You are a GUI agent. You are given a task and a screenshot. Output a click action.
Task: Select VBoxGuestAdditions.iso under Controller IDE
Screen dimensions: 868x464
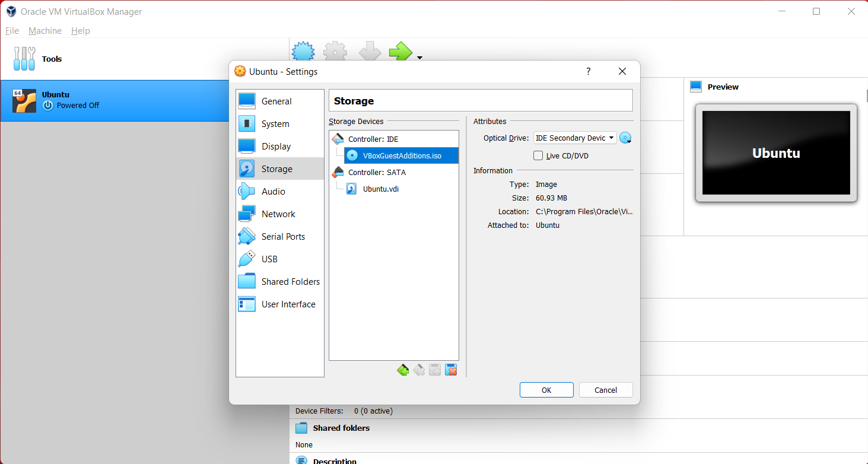click(x=400, y=155)
